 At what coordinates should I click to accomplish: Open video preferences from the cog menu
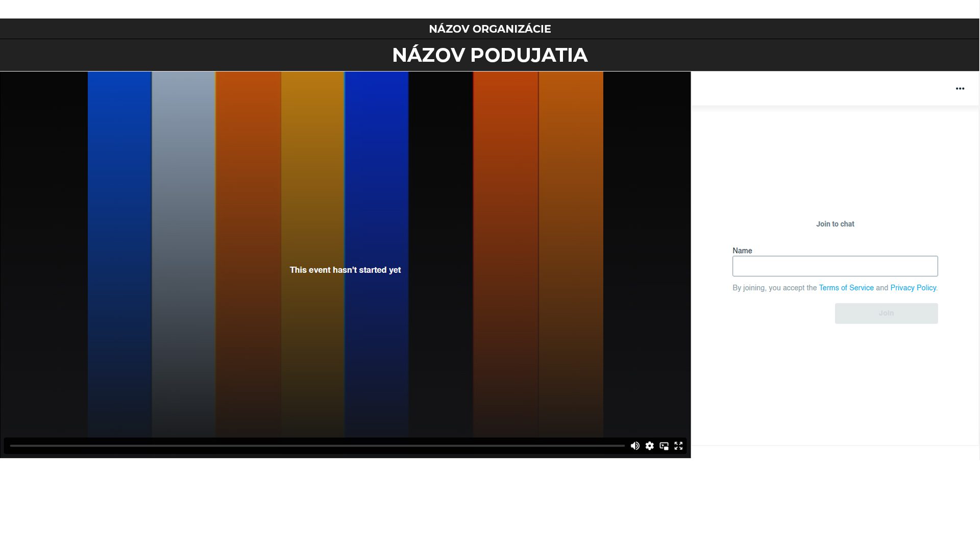(x=649, y=446)
